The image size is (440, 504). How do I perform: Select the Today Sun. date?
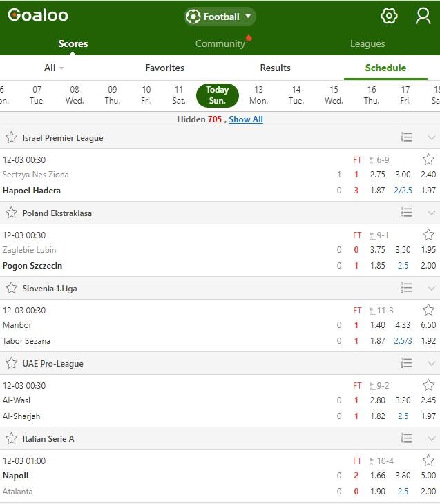click(x=218, y=95)
